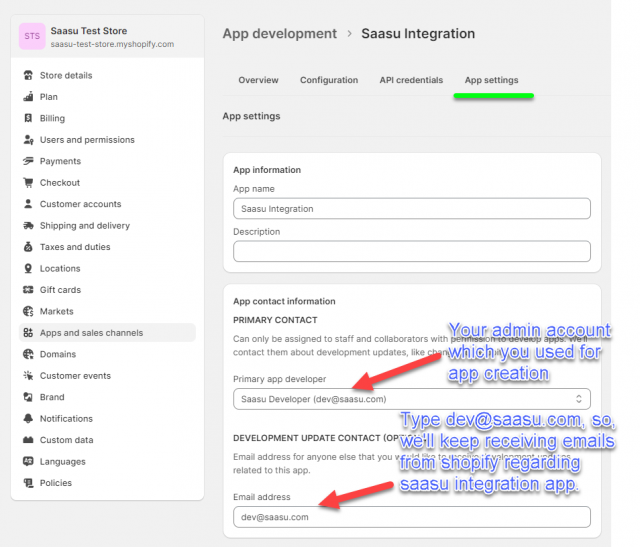Click the App information heading
The width and height of the screenshot is (640, 547).
coord(267,170)
